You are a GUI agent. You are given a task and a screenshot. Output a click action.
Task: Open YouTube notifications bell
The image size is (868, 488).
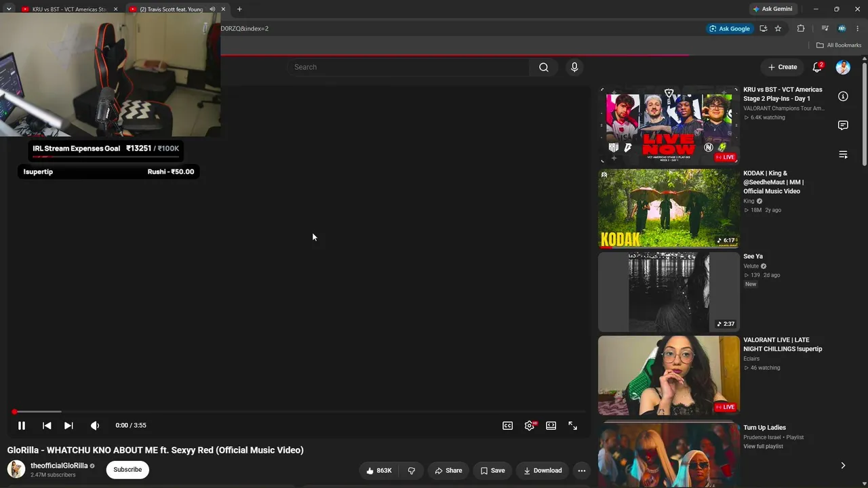pyautogui.click(x=817, y=67)
